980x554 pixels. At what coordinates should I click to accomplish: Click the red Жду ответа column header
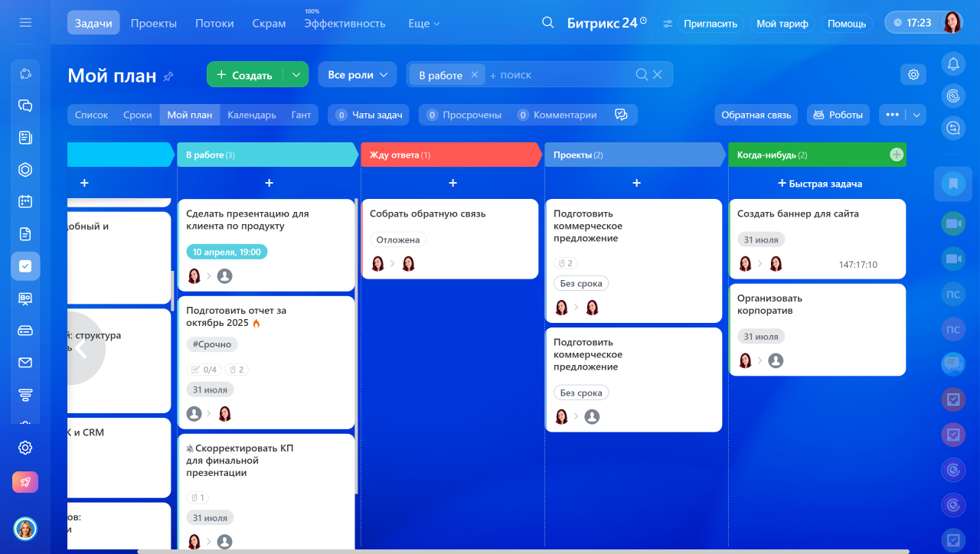(451, 155)
